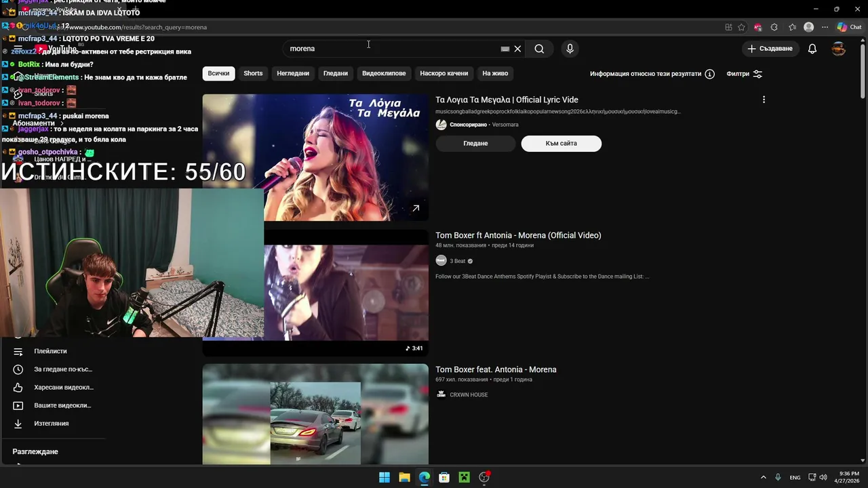868x488 pixels.
Task: Open the Copilot Chat button
Action: pyautogui.click(x=850, y=27)
